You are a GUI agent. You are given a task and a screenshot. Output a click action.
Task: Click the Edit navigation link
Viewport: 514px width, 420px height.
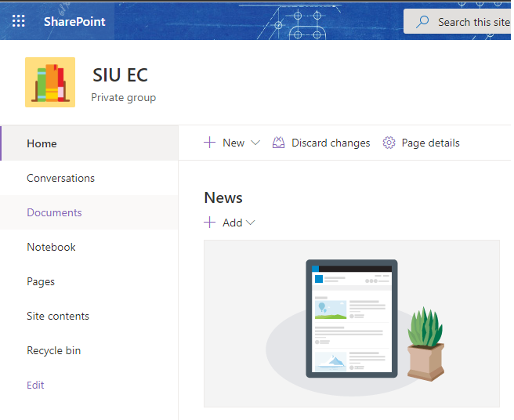coord(35,385)
